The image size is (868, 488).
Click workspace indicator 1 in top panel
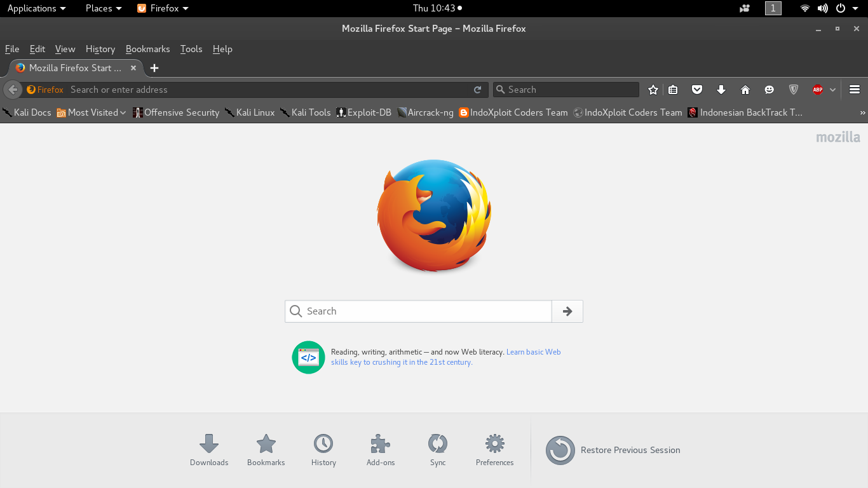pyautogui.click(x=773, y=8)
